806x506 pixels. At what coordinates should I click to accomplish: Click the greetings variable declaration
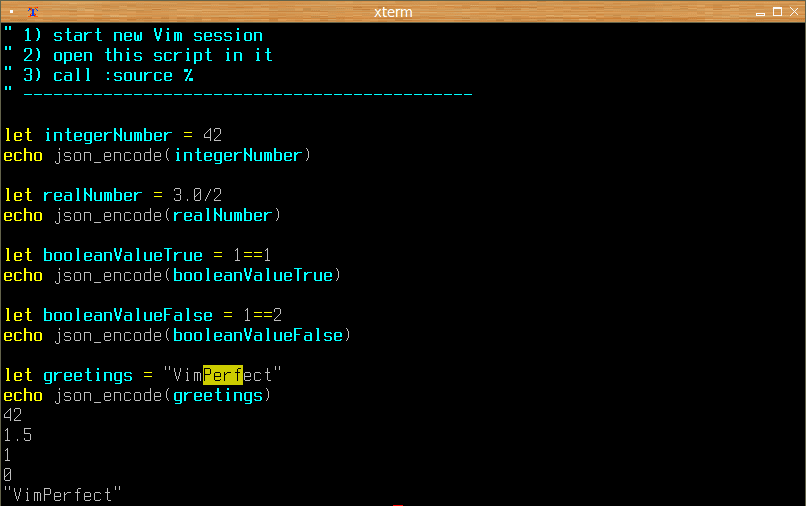point(88,376)
